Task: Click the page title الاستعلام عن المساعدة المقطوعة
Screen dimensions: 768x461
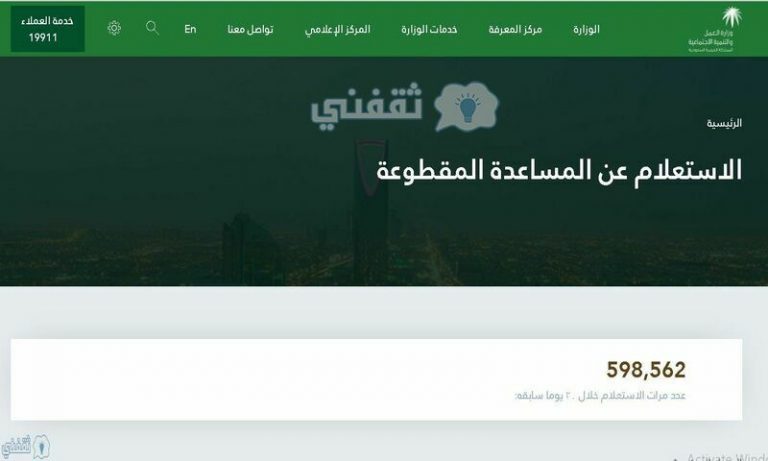Action: coord(559,170)
